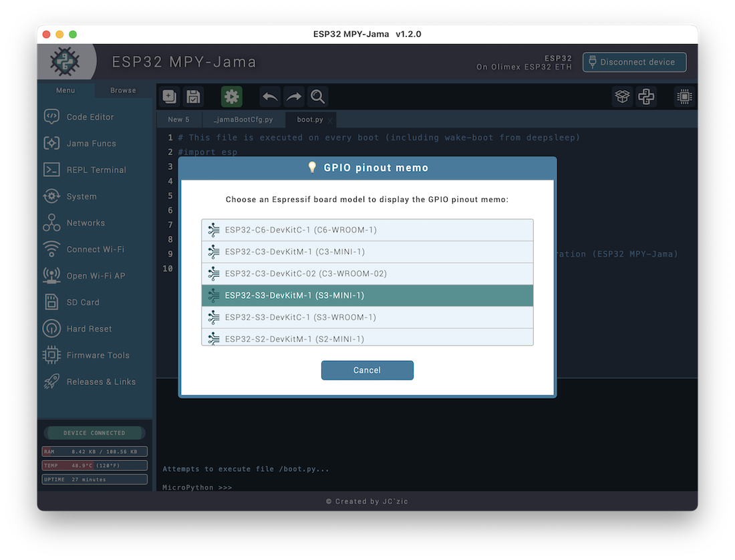Click the green gear run icon

(232, 97)
